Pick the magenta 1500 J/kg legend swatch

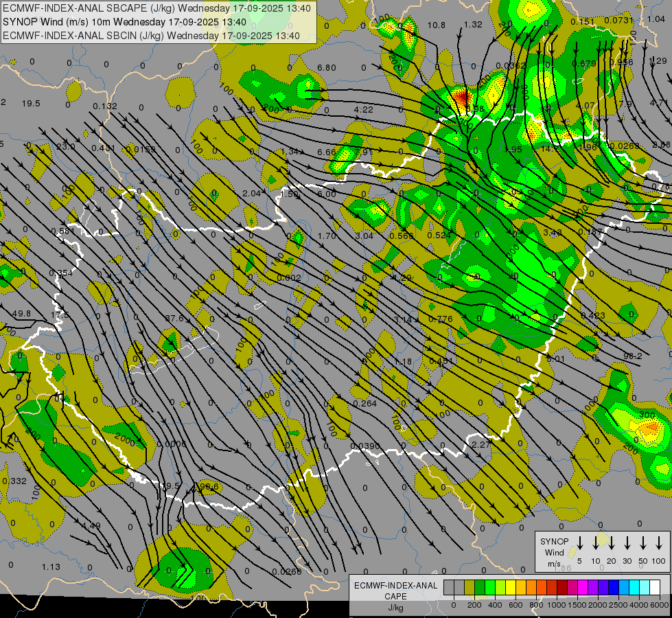(x=583, y=588)
